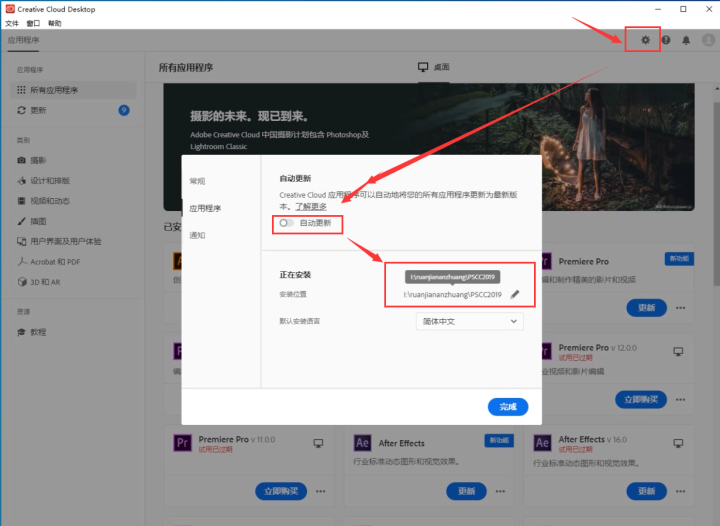Screen dimensions: 720x526
Task: Click the desktop icon on After Effects v 16.0
Action: click(x=678, y=443)
